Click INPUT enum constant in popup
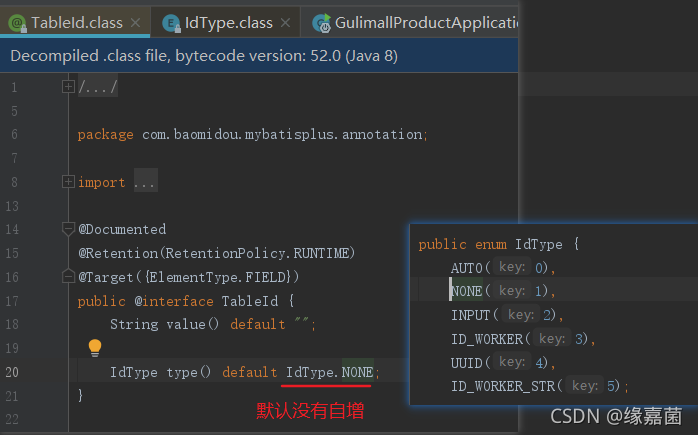The width and height of the screenshot is (698, 435). pyautogui.click(x=471, y=315)
